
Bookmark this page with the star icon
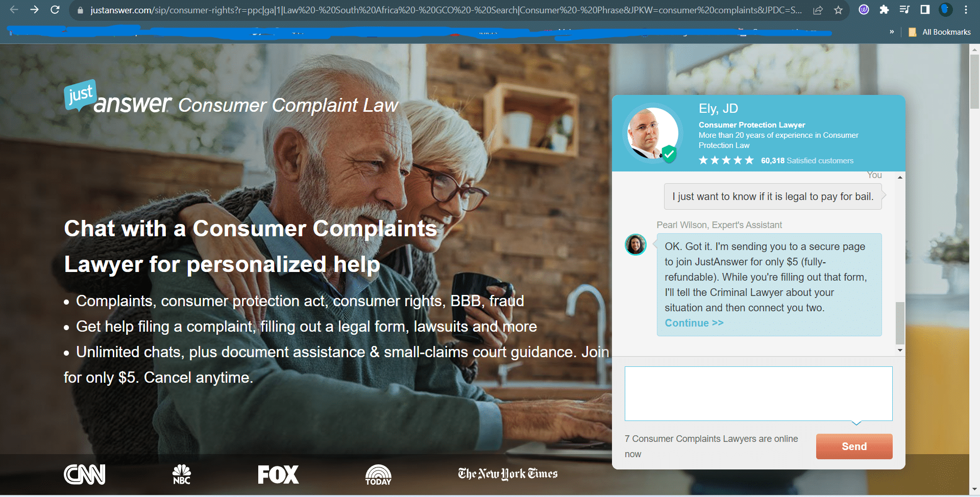[x=838, y=10]
